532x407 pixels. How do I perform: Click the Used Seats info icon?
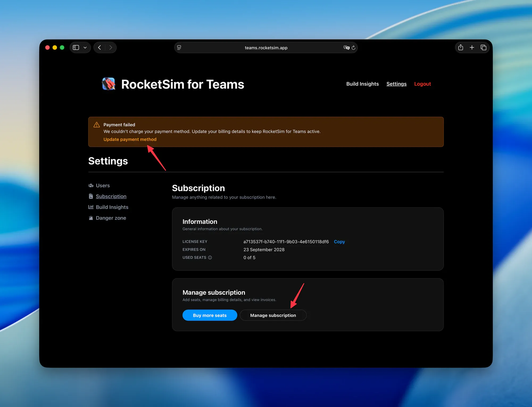210,257
